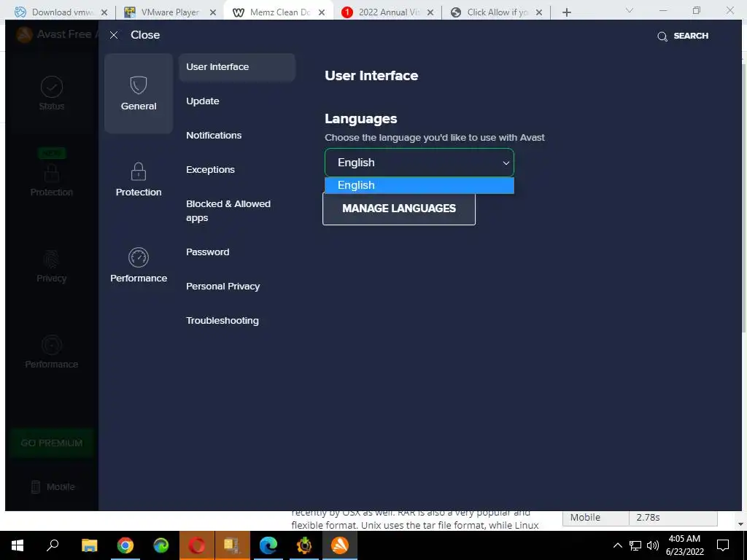Open the Personal Privacy settings section
The height and width of the screenshot is (560, 747).
(222, 286)
